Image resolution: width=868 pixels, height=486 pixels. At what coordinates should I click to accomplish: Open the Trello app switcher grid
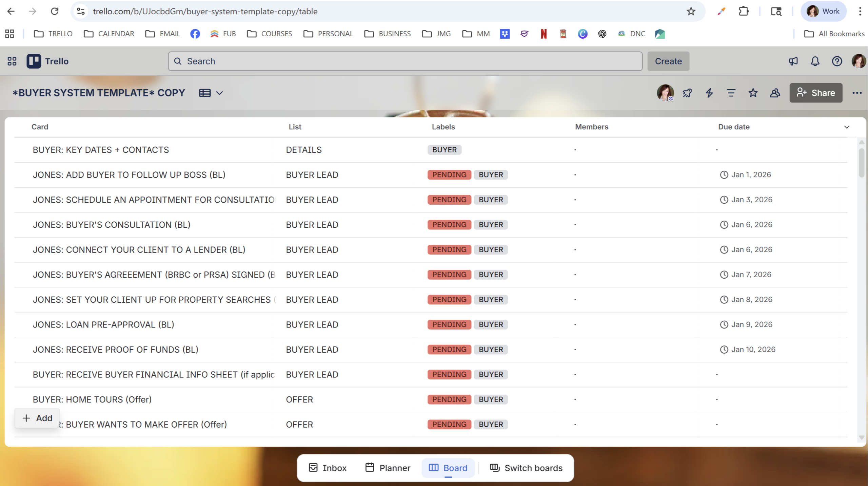coord(12,61)
